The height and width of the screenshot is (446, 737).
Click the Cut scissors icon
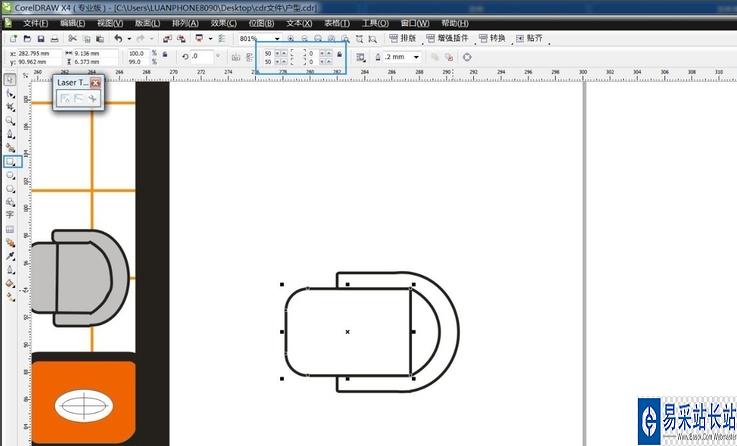[x=72, y=38]
